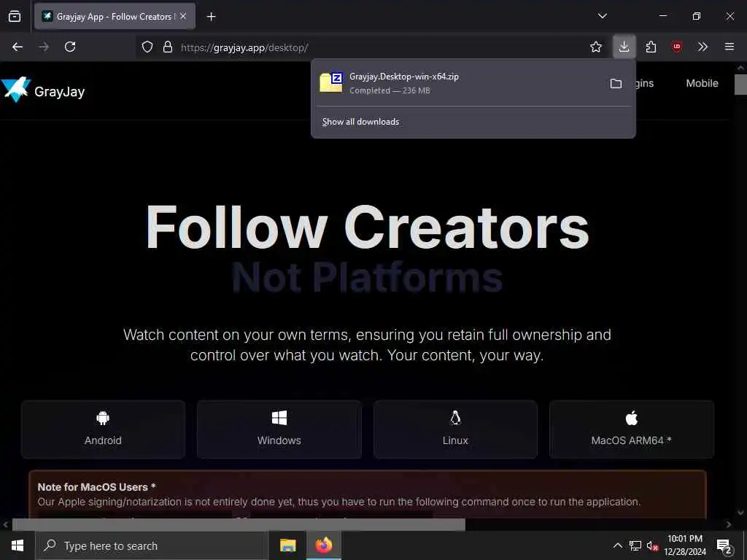Download the Windows version
Image resolution: width=747 pixels, height=560 pixels.
coord(279,429)
